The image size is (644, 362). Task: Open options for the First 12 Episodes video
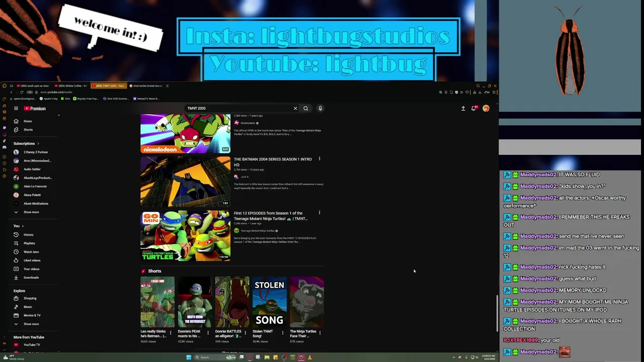(319, 213)
